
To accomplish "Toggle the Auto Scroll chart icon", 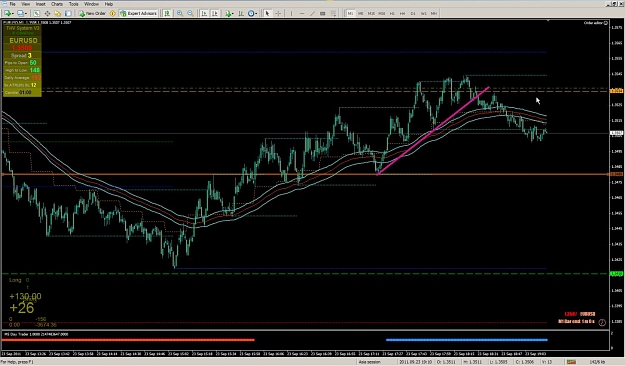I will click(x=204, y=14).
